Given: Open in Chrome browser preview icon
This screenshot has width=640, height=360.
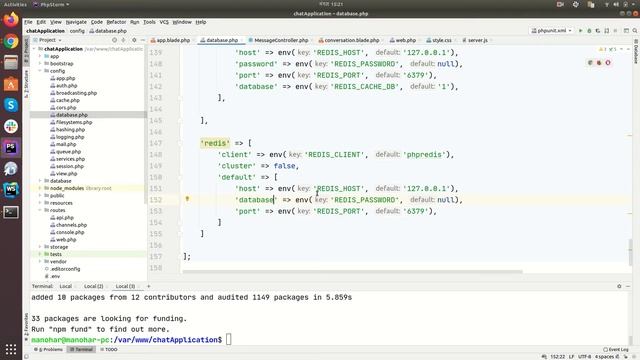Looking at the screenshot, I should [590, 62].
